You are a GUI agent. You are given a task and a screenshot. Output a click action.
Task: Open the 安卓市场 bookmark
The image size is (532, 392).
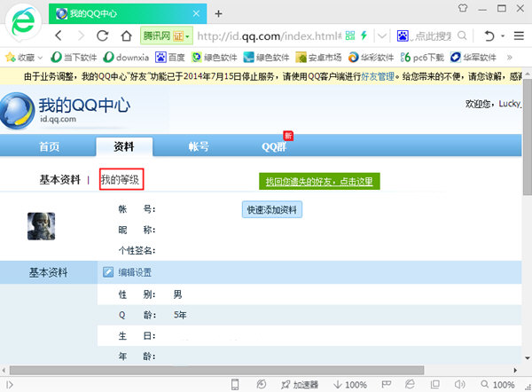(318, 58)
